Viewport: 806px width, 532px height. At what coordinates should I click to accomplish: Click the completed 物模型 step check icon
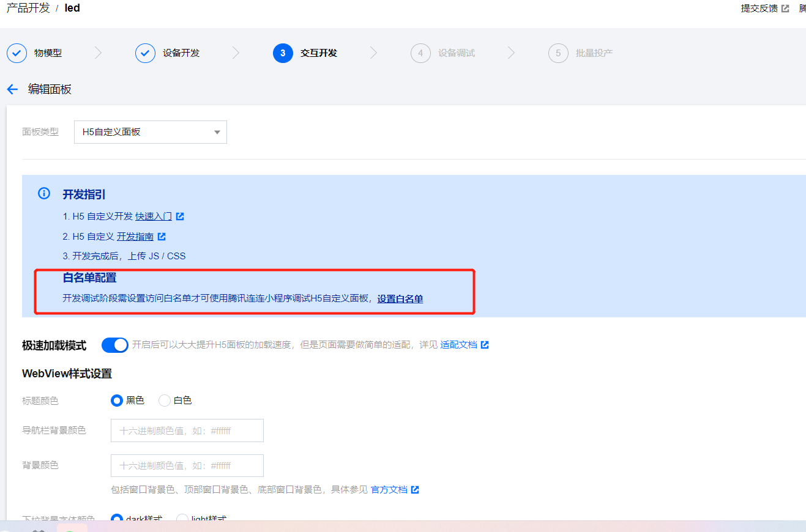pyautogui.click(x=17, y=53)
